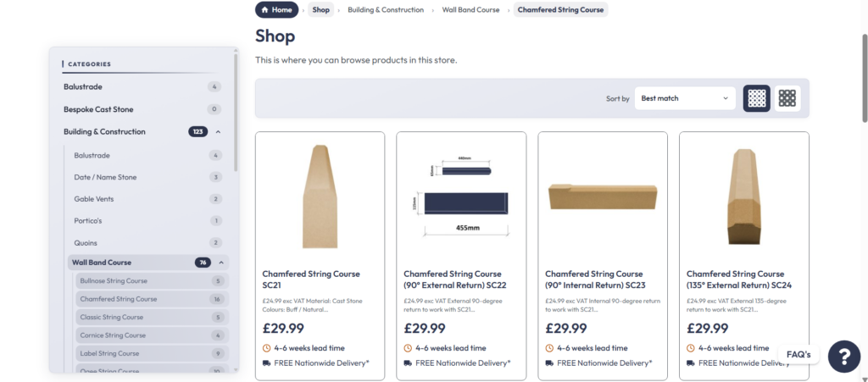The height and width of the screenshot is (382, 868).
Task: Go to Wall Band Course breadcrumb
Action: click(470, 10)
